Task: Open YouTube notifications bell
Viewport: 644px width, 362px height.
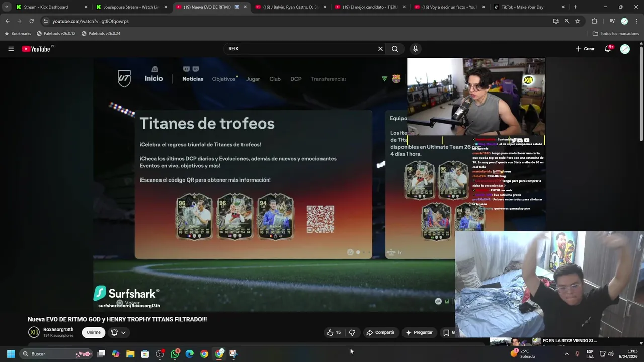Action: pyautogui.click(x=608, y=49)
